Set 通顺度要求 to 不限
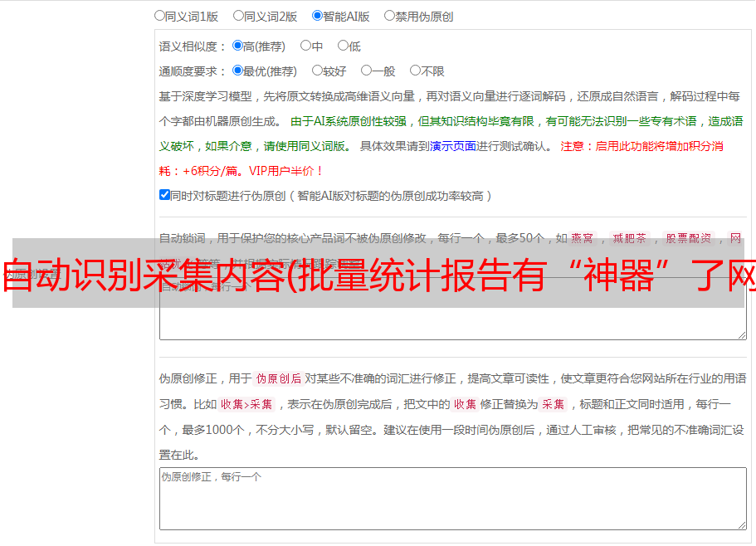Screen dimensions: 756x546 tap(415, 71)
